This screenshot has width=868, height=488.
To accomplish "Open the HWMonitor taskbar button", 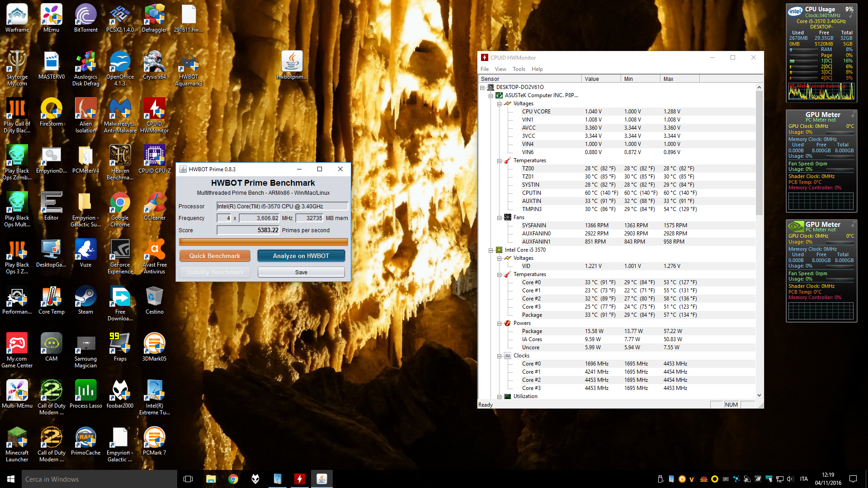I will pyautogui.click(x=299, y=479).
